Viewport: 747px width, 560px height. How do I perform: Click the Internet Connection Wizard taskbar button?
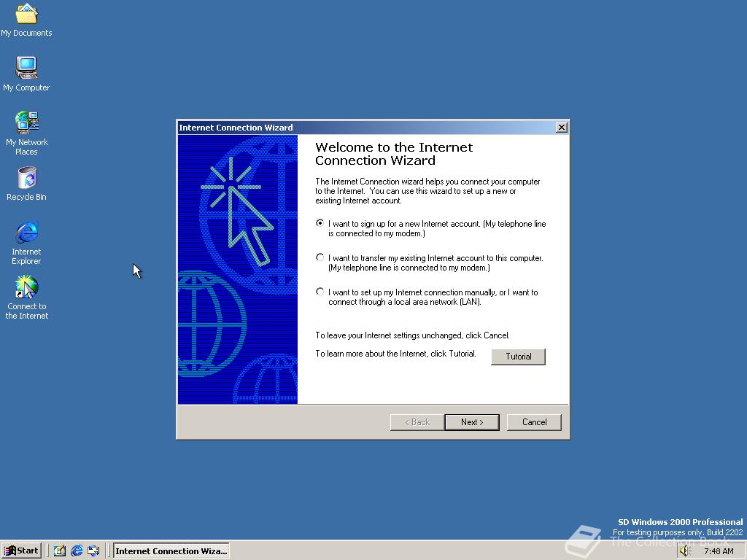pos(171,551)
